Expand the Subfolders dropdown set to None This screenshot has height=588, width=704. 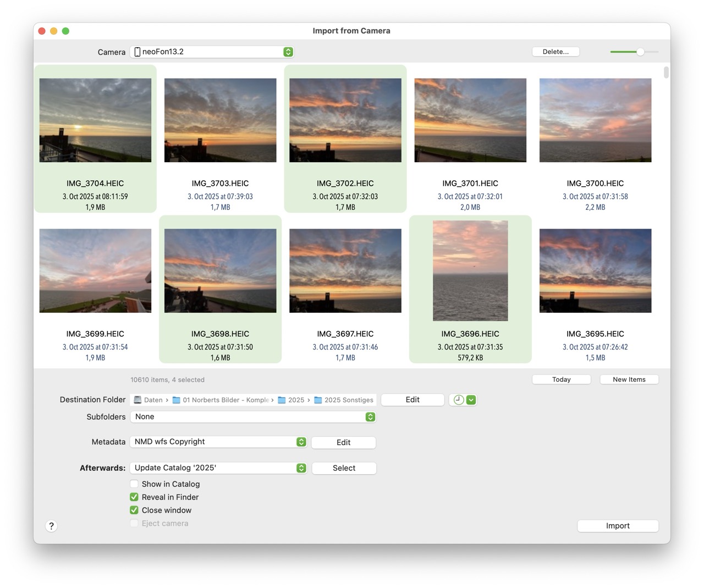point(253,417)
